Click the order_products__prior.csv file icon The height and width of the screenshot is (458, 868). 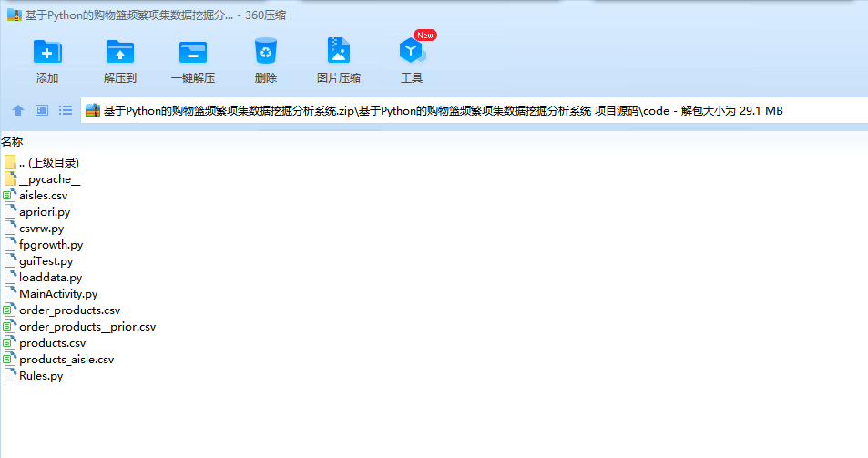9,326
